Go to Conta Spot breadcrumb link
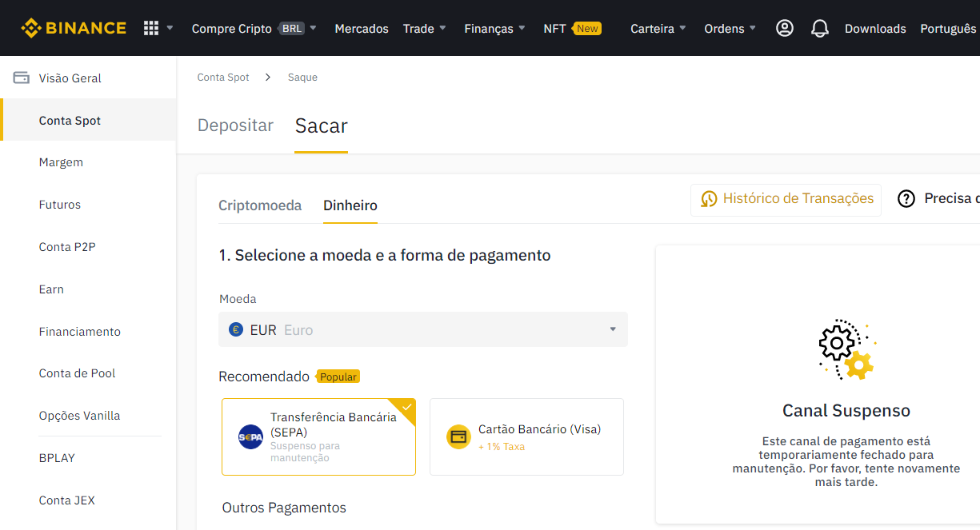 point(223,78)
